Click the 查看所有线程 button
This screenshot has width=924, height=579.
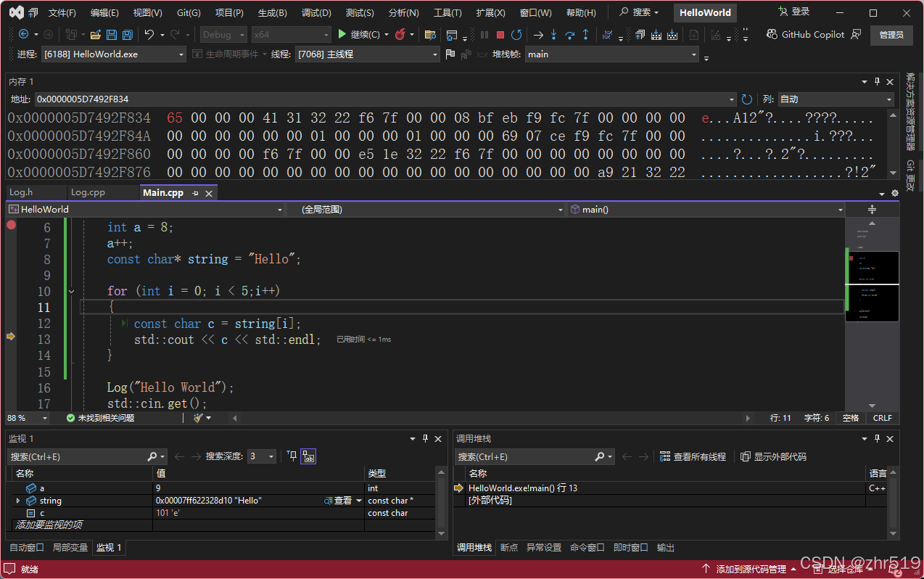coord(693,456)
